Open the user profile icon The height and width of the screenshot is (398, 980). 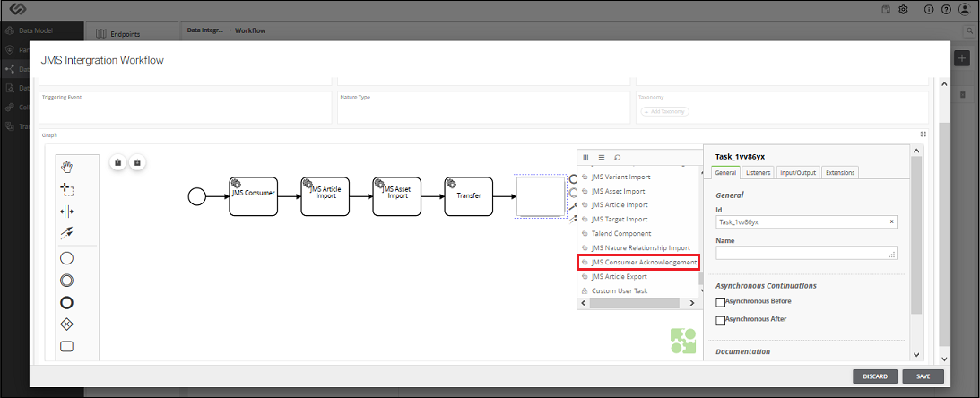point(965,9)
